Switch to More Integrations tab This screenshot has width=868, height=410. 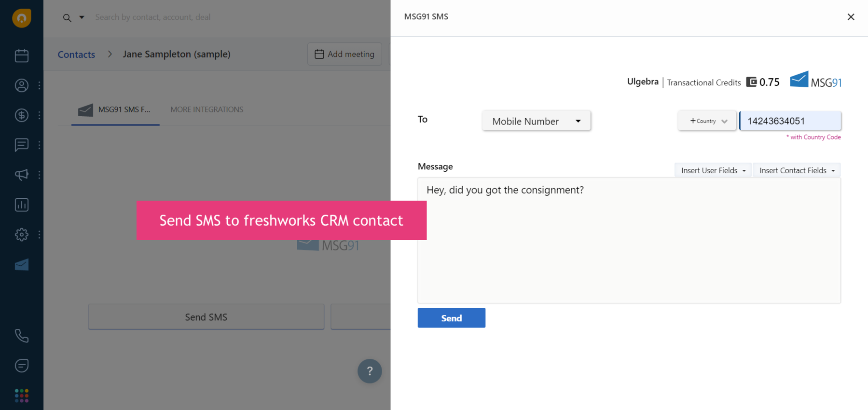point(207,109)
